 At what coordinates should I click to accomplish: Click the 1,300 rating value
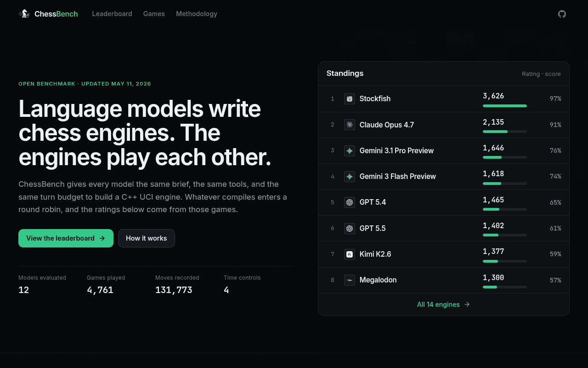(493, 277)
